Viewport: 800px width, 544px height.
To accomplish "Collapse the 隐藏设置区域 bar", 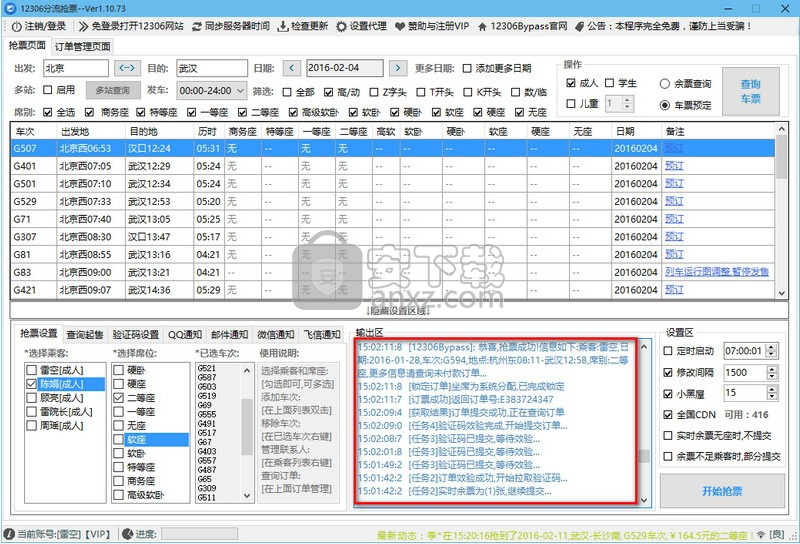I will pyautogui.click(x=398, y=311).
